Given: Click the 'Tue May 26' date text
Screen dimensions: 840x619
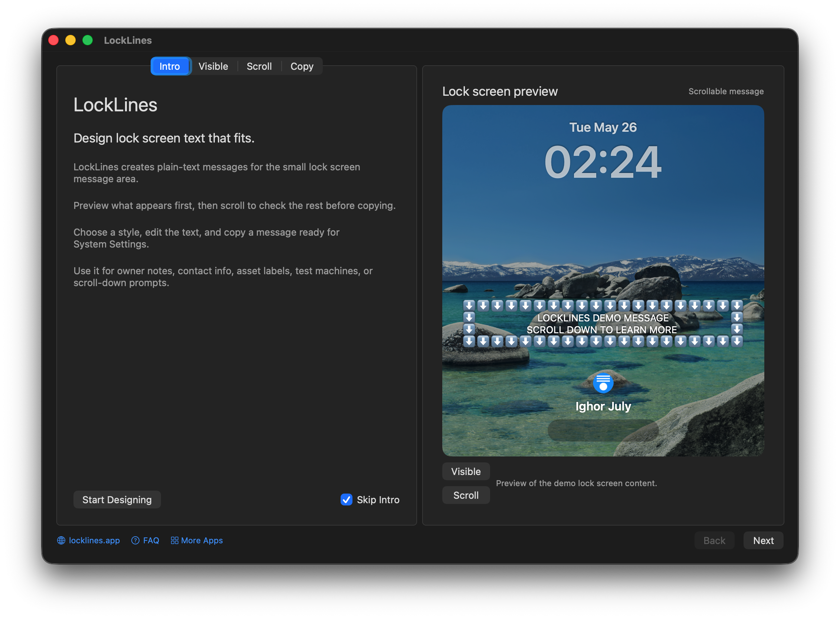Looking at the screenshot, I should tap(603, 127).
